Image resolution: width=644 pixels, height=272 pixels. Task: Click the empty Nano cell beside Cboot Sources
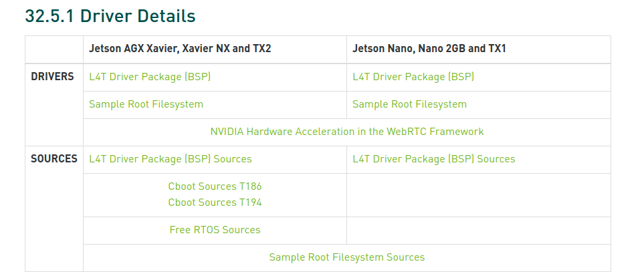(478, 194)
